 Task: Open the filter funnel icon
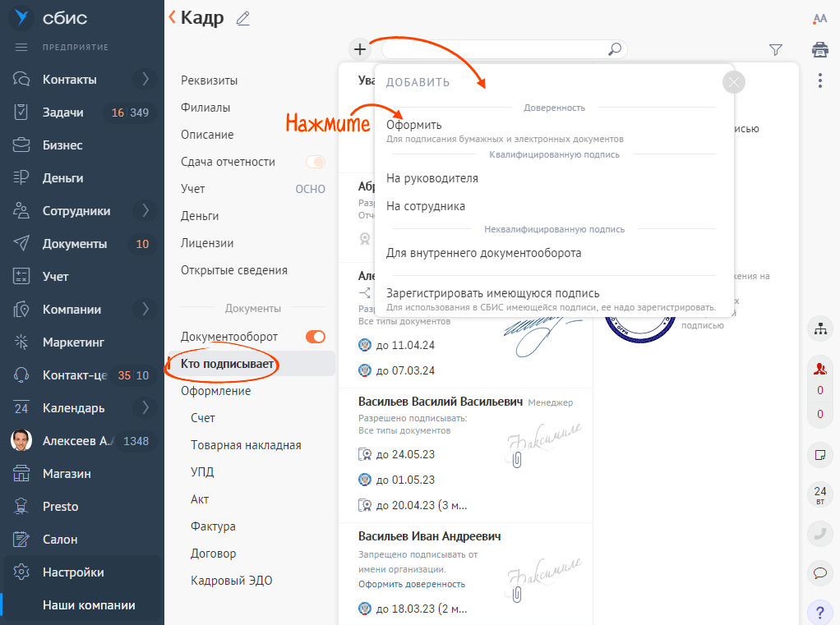(x=775, y=50)
